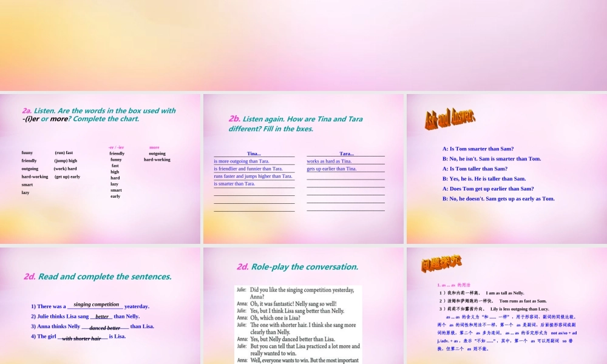Select the sentence 'B: Yes, he is. He is taller than Sam.'
Screen dimensions: 607x364
(483, 178)
